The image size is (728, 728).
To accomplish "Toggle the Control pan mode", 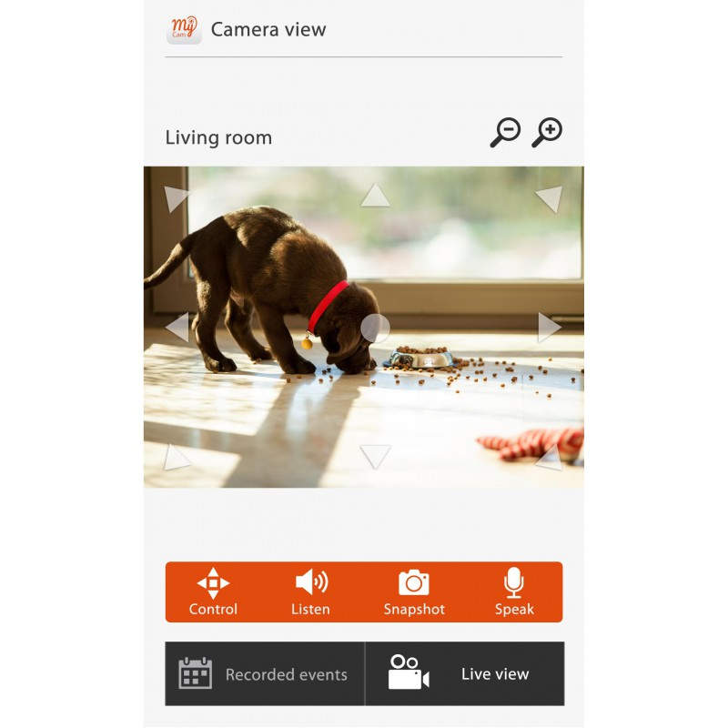I will [x=213, y=592].
